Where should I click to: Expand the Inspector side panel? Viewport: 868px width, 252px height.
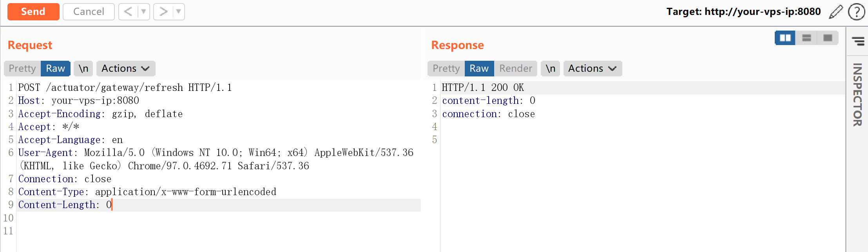857,95
